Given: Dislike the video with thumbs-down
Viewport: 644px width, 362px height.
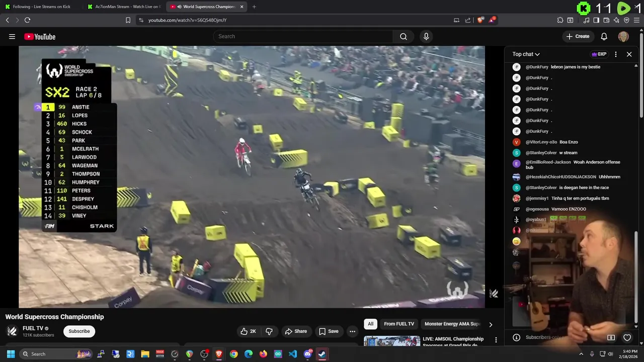Looking at the screenshot, I should coord(269,331).
